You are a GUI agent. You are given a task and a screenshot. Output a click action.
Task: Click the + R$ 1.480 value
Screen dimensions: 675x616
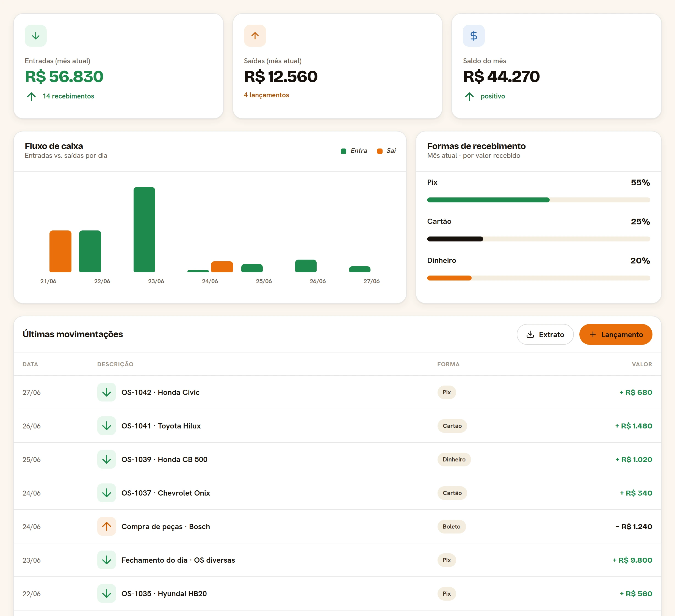click(633, 426)
